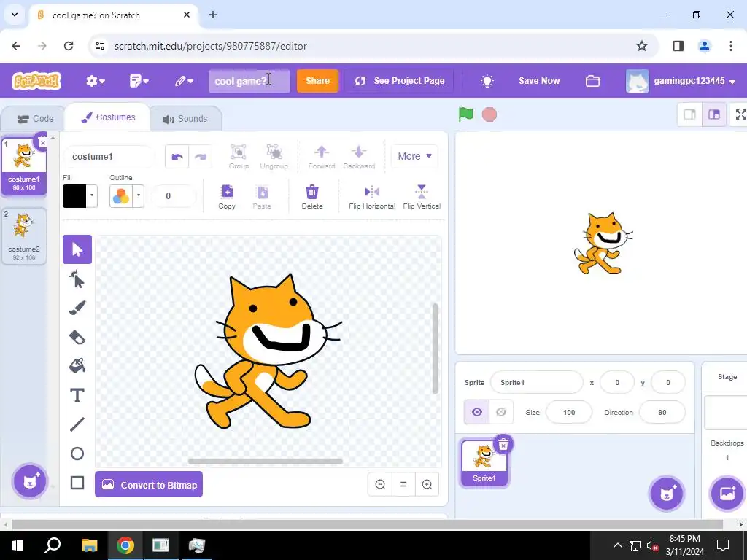Delete the selected shape

[x=312, y=197]
